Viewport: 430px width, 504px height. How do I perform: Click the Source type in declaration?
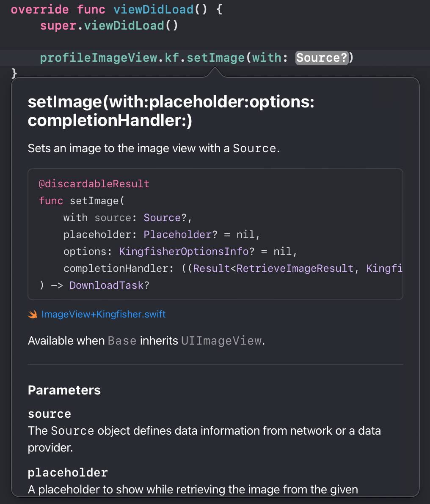pyautogui.click(x=162, y=218)
